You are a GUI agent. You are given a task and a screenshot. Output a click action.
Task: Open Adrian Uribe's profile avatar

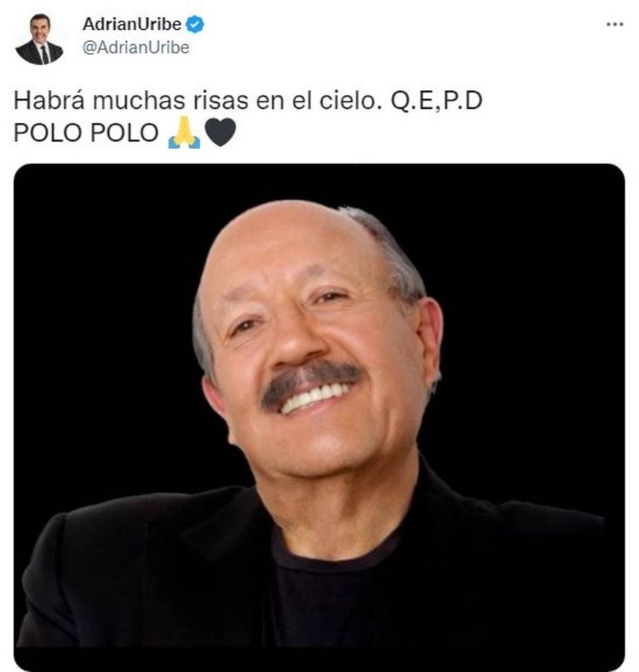pyautogui.click(x=39, y=39)
